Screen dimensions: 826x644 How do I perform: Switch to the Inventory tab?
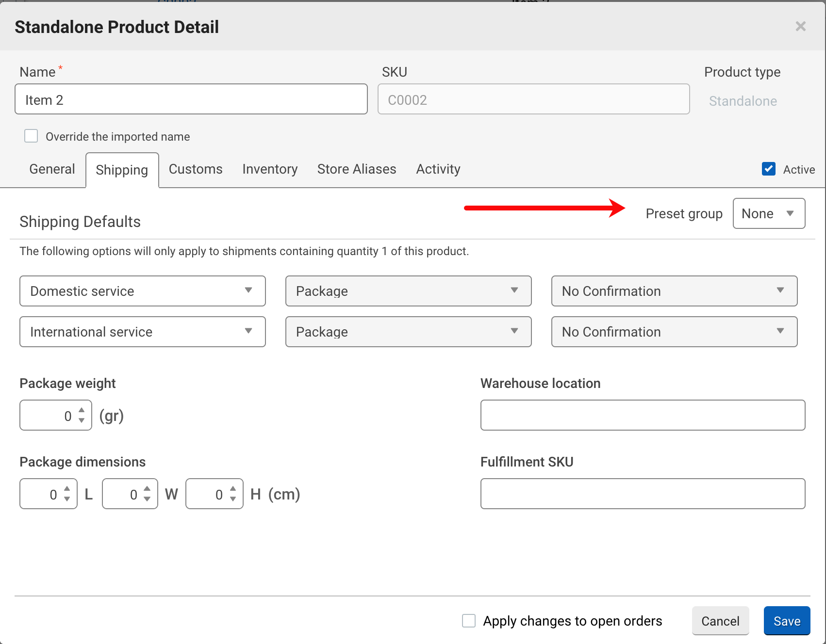pyautogui.click(x=270, y=169)
